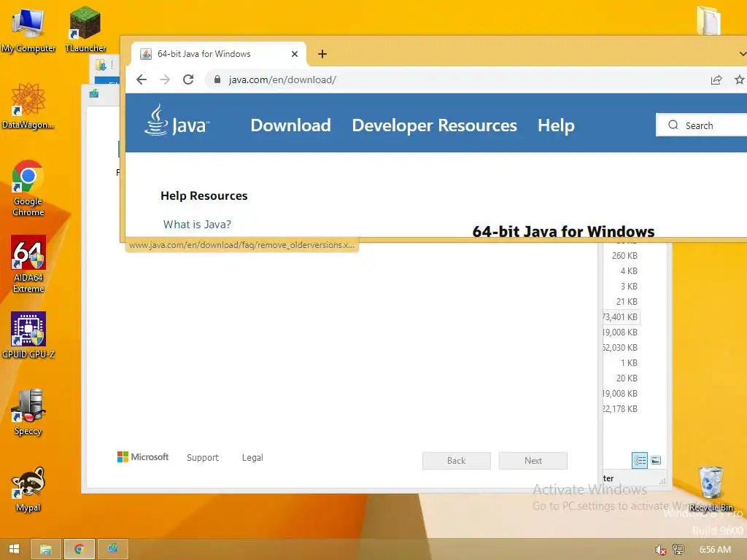Viewport: 747px width, 560px height.
Task: Select the 3 KB file size entry
Action: (629, 286)
